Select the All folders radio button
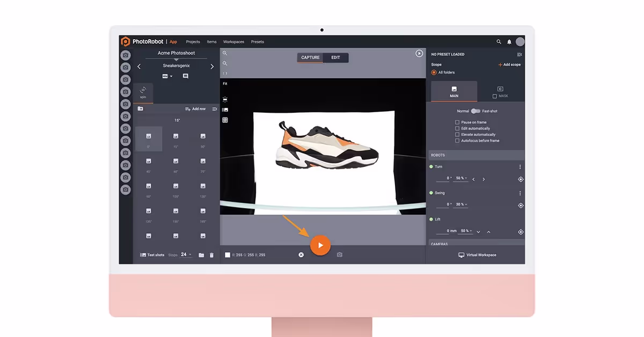 (x=434, y=72)
